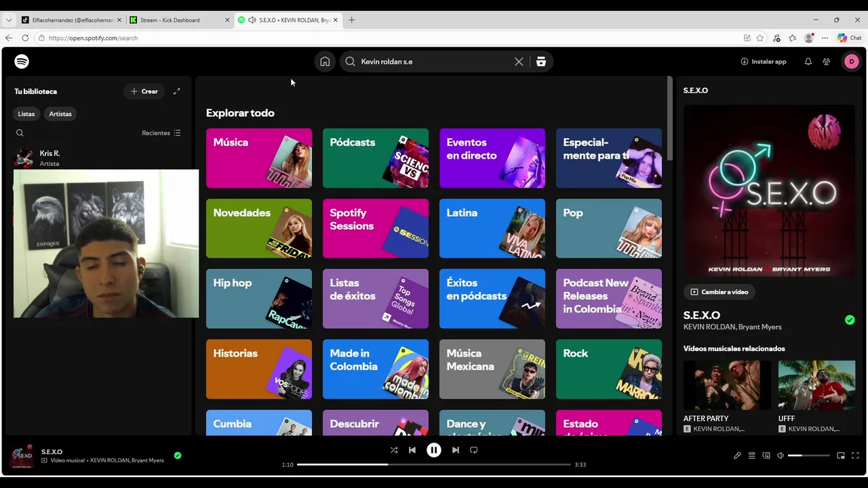Toggle liked checkmark in right panel

coord(850,320)
